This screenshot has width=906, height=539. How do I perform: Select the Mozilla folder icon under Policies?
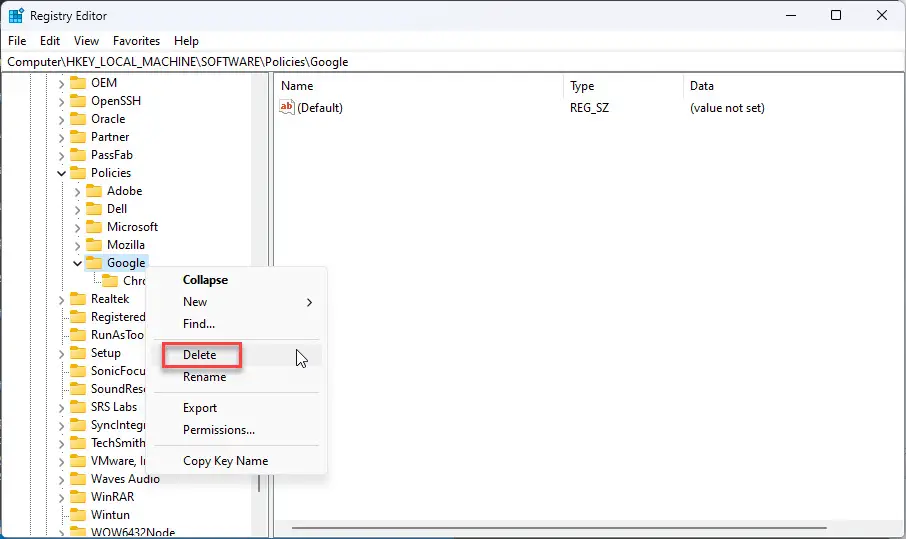coord(94,245)
